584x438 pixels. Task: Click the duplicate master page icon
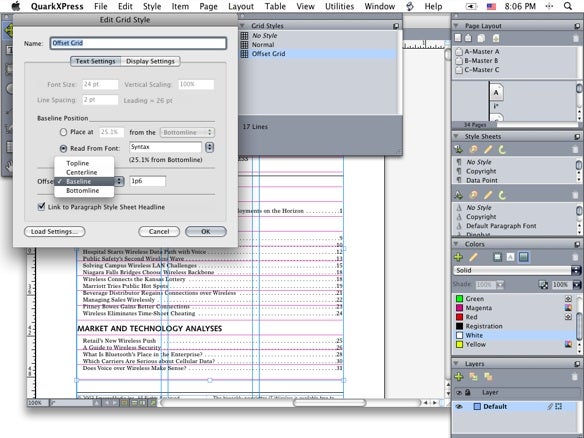click(482, 38)
